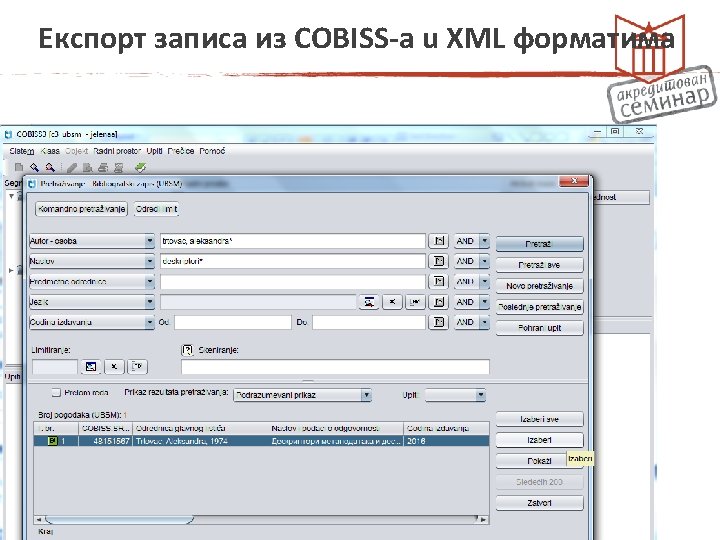Click the Godina izdavanja column header

[446, 428]
